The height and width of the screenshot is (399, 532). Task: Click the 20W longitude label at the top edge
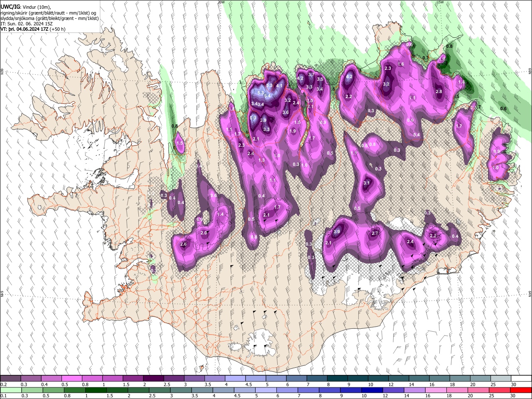(221, 2)
